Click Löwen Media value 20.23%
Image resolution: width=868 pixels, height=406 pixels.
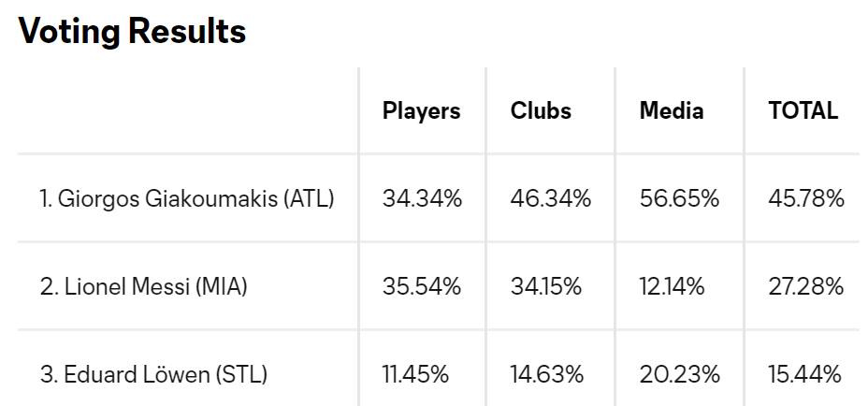pos(680,374)
